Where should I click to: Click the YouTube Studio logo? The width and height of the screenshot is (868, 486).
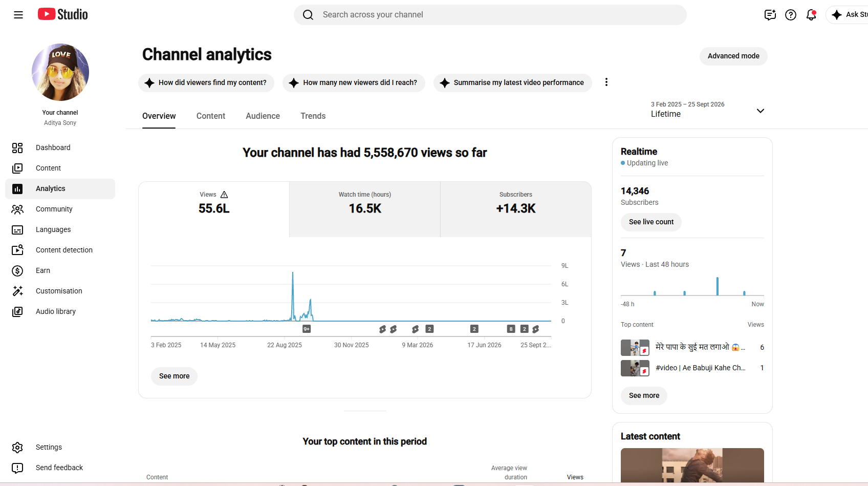click(x=62, y=14)
